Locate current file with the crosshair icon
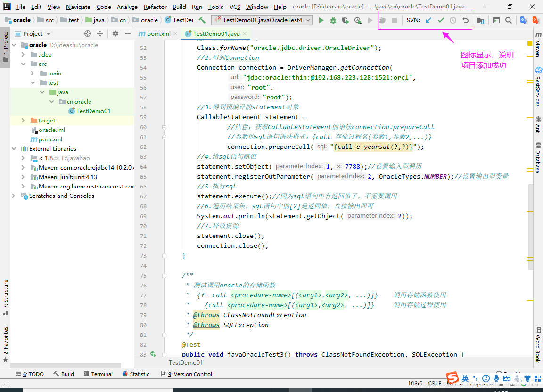This screenshot has height=392, width=543. [88, 33]
